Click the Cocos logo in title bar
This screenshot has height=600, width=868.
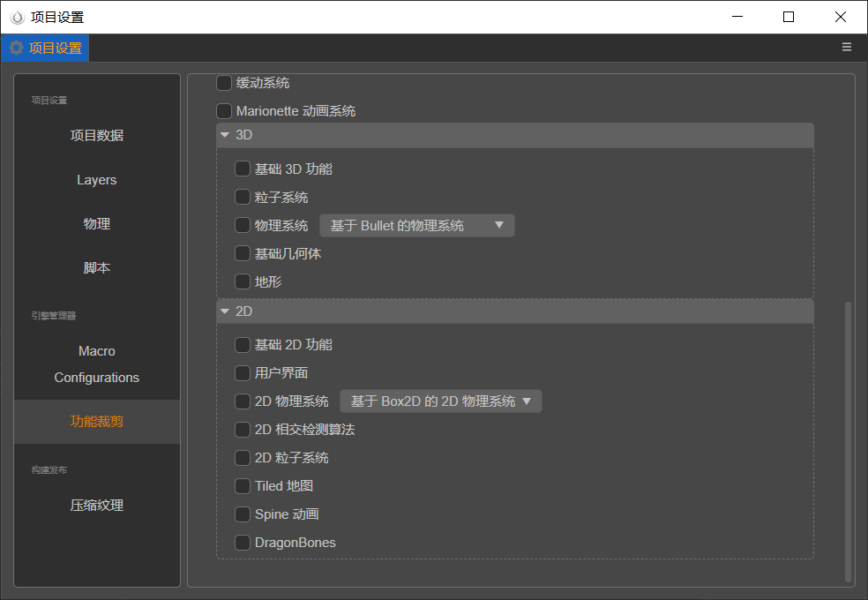(x=17, y=17)
